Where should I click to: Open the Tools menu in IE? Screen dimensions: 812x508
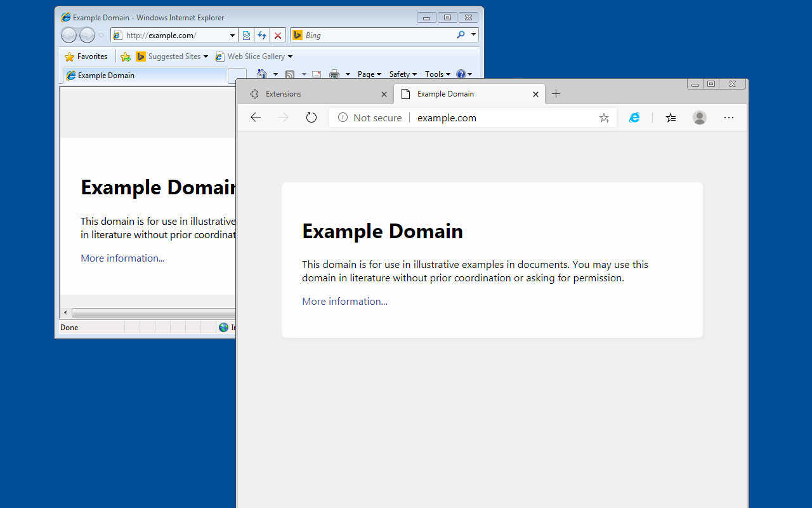click(x=437, y=74)
